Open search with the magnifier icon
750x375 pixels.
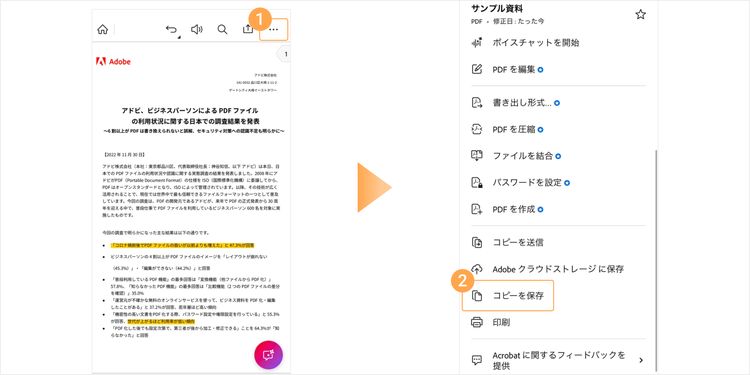[222, 30]
